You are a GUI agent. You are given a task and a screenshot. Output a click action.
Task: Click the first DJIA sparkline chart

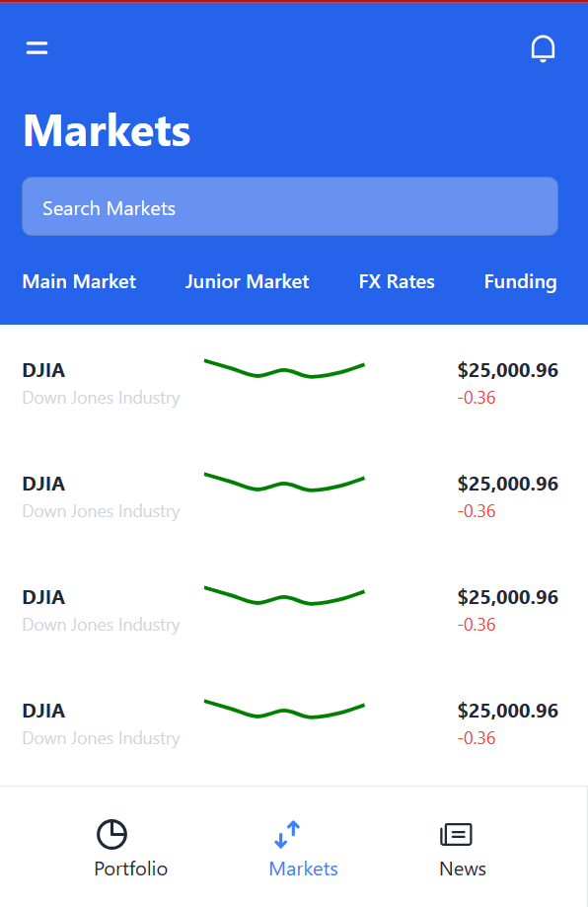click(284, 369)
